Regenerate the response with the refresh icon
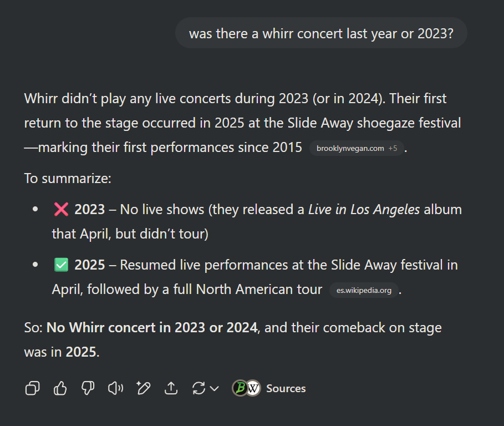This screenshot has width=504, height=426. pyautogui.click(x=198, y=388)
